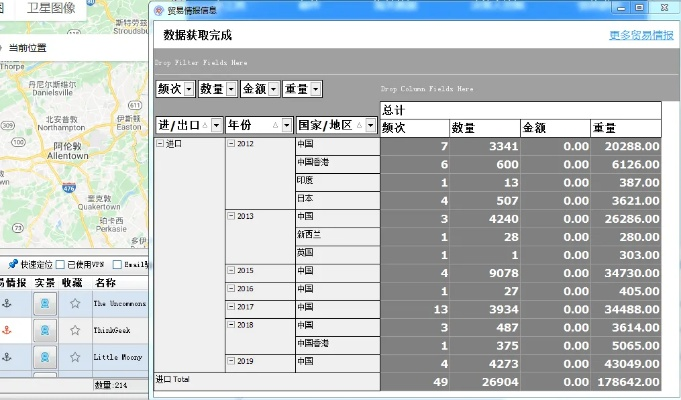Screen dimensions: 681x400
Task: Collapse the 2012 year group
Action: tap(231, 144)
